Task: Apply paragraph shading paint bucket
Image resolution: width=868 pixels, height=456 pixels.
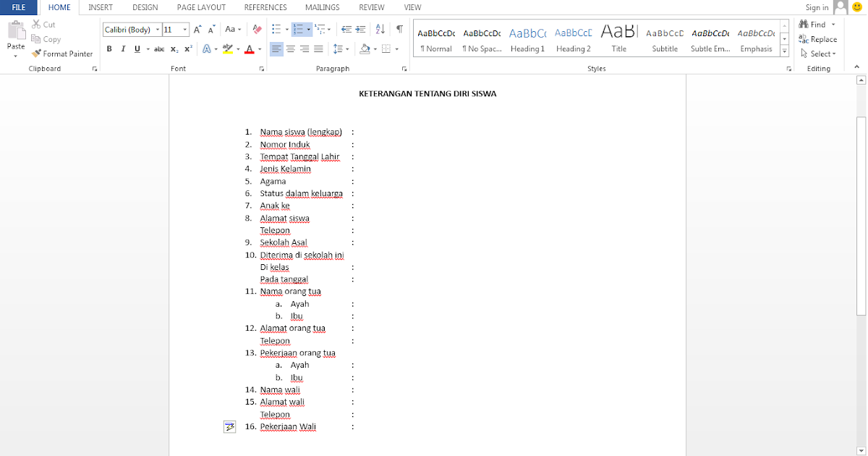Action: click(x=365, y=49)
